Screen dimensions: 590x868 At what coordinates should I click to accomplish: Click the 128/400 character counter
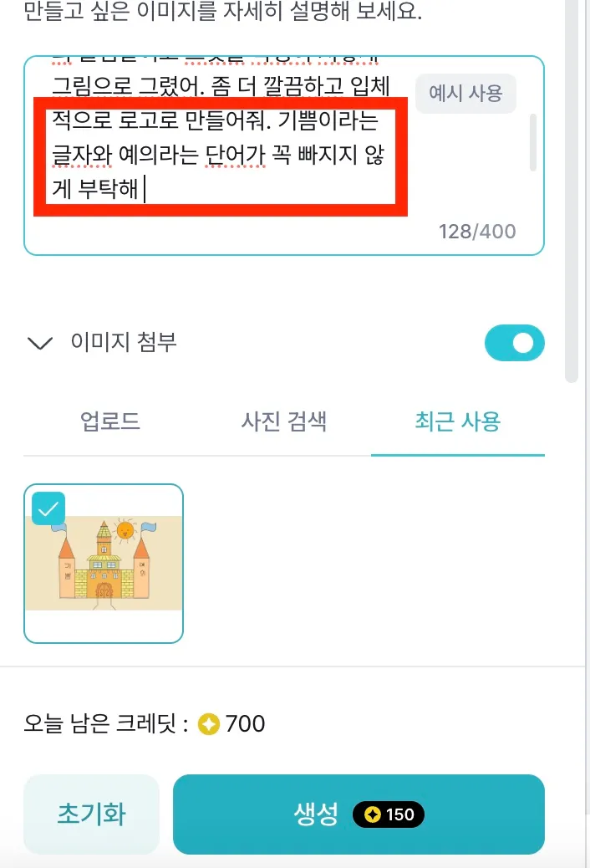[x=477, y=232]
